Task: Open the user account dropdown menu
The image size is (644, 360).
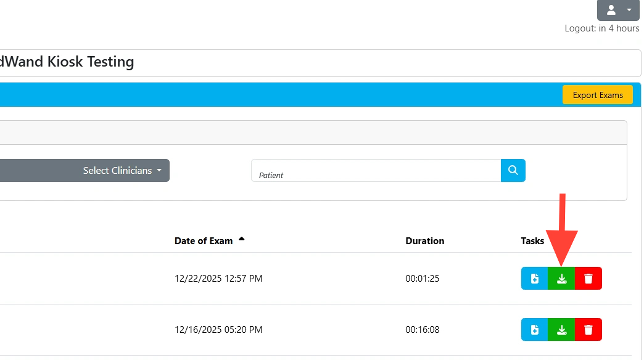Action: coord(618,10)
